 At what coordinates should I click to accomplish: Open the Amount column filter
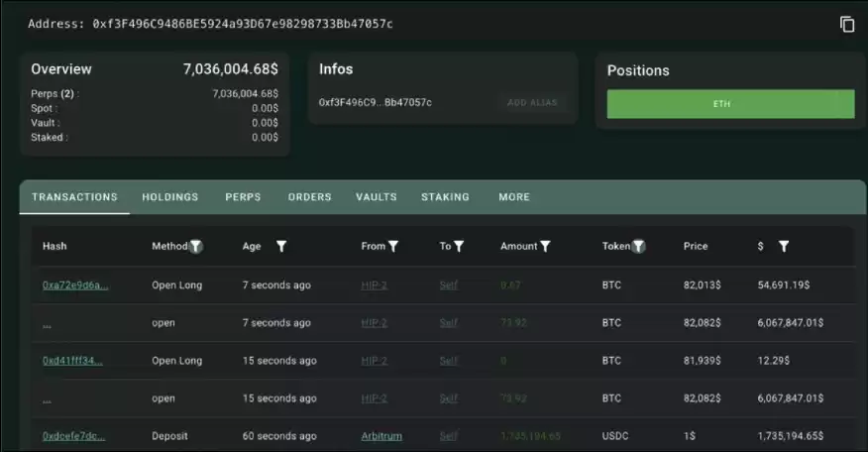(x=545, y=247)
